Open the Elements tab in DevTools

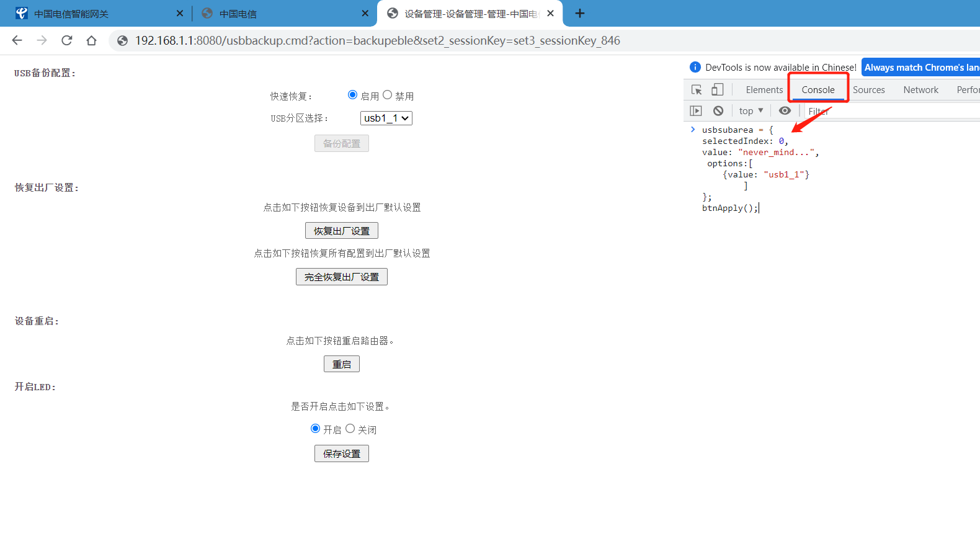coord(764,90)
